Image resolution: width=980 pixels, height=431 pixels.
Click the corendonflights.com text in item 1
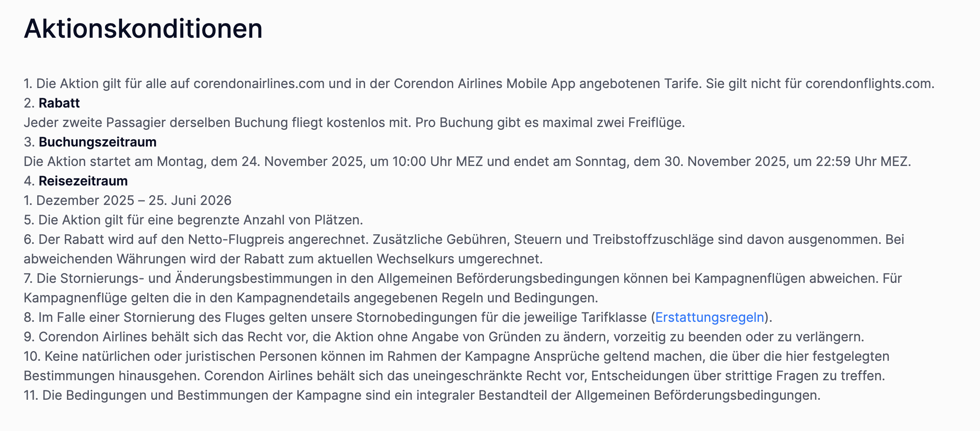point(869,84)
